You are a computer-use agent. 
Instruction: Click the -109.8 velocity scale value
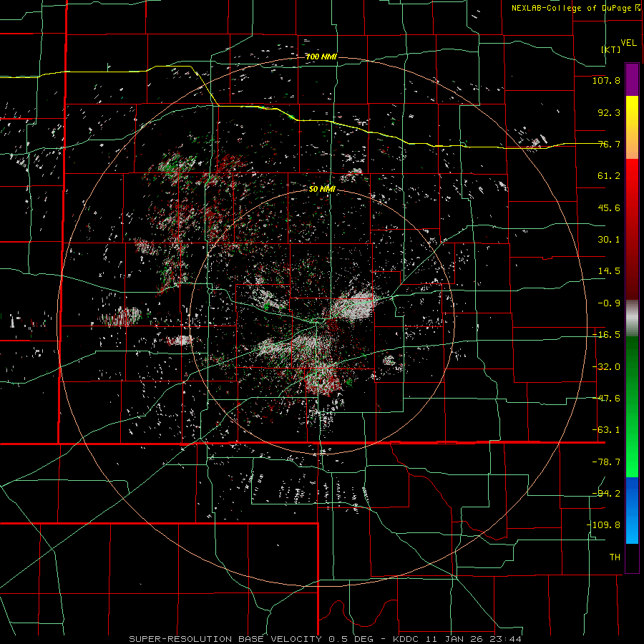tap(603, 525)
